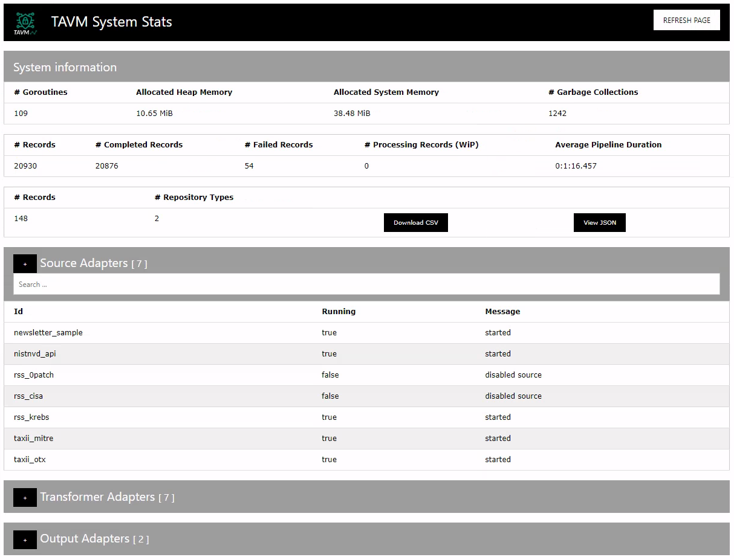734x560 pixels.
Task: Expand the Output Adapters section
Action: pyautogui.click(x=25, y=539)
